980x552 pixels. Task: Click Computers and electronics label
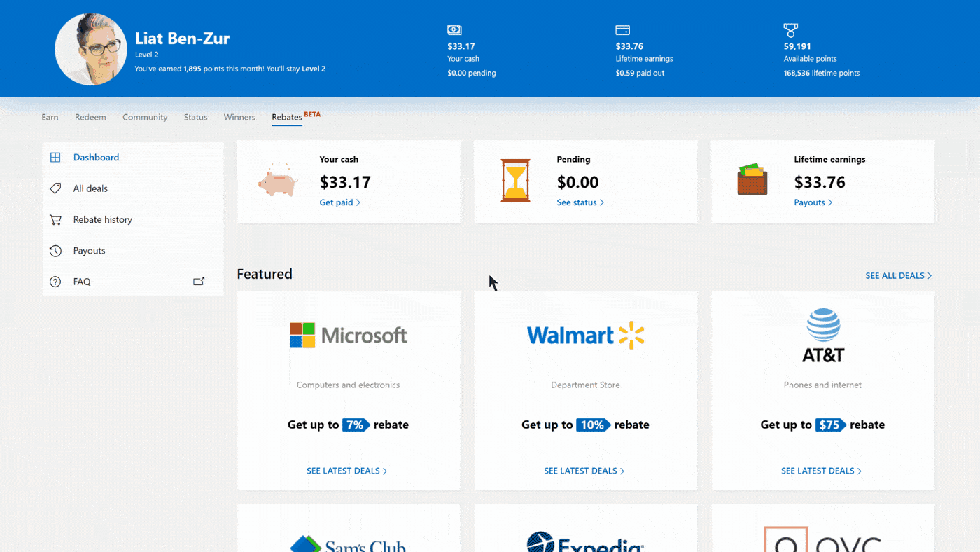click(348, 385)
